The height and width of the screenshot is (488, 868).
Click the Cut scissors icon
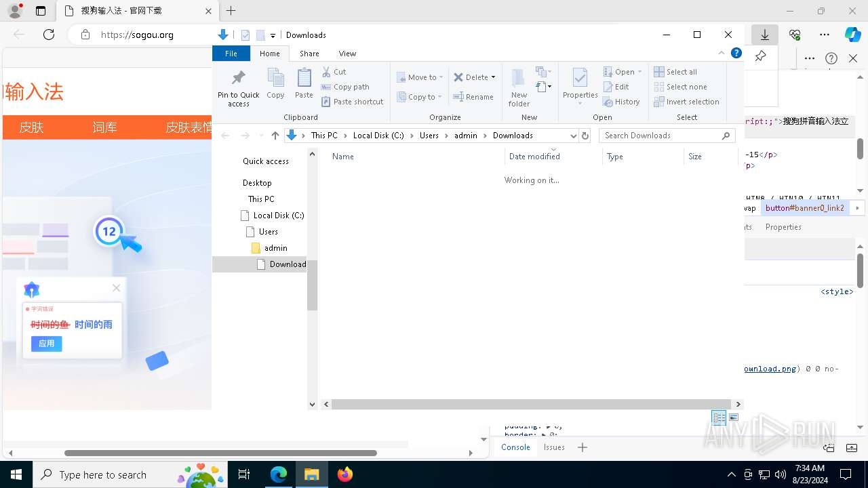coord(326,72)
